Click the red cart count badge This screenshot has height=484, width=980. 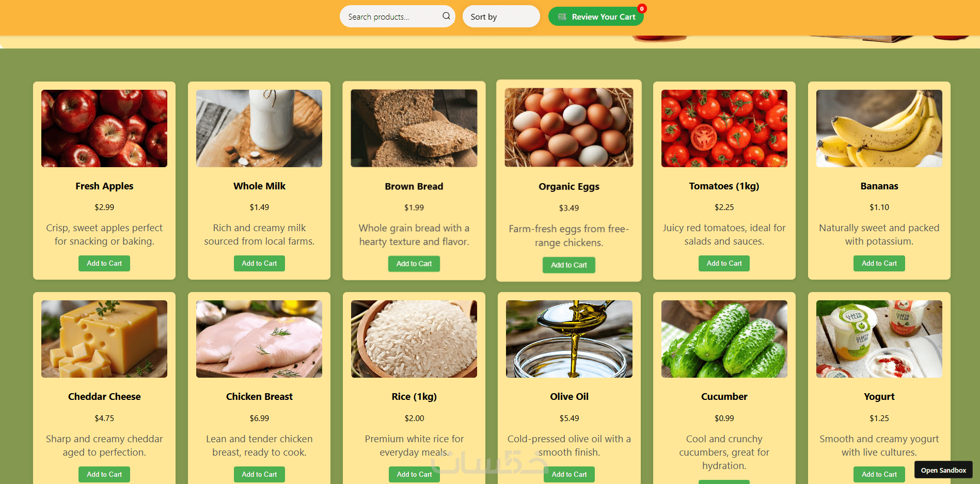click(x=642, y=9)
